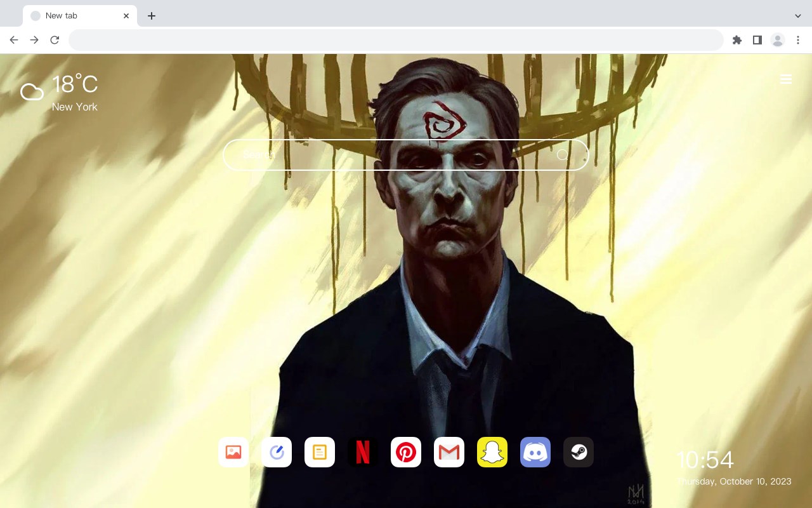Launch the Pinterest shortcut
This screenshot has height=508, width=812.
point(406,452)
